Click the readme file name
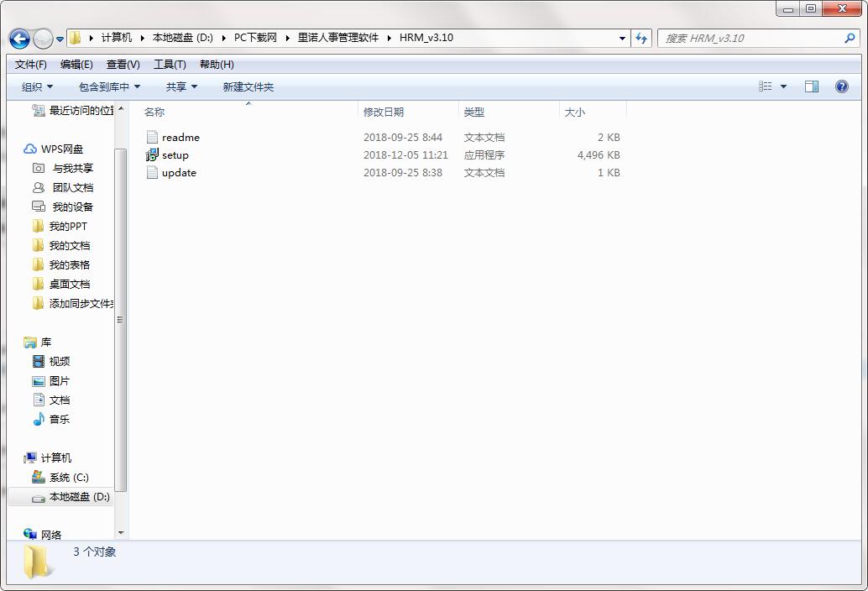 [x=180, y=137]
